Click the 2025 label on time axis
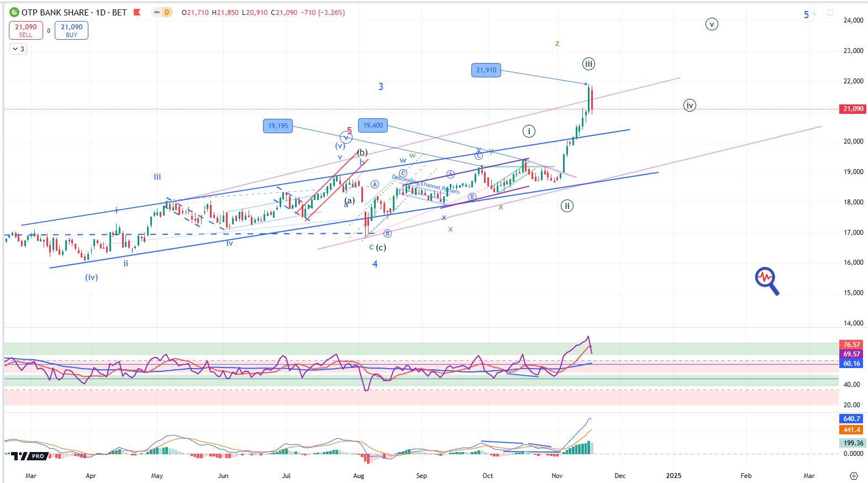This screenshot has height=483, width=868. [674, 475]
